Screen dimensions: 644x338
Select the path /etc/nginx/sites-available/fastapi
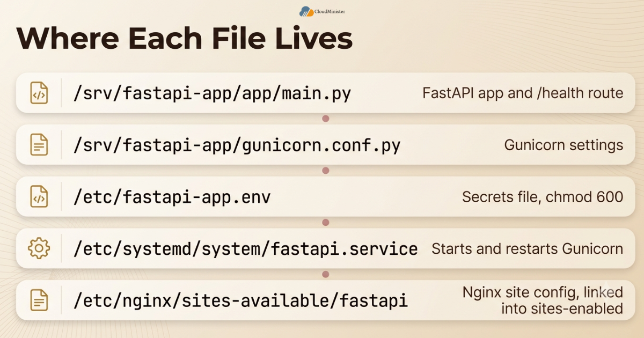(240, 301)
